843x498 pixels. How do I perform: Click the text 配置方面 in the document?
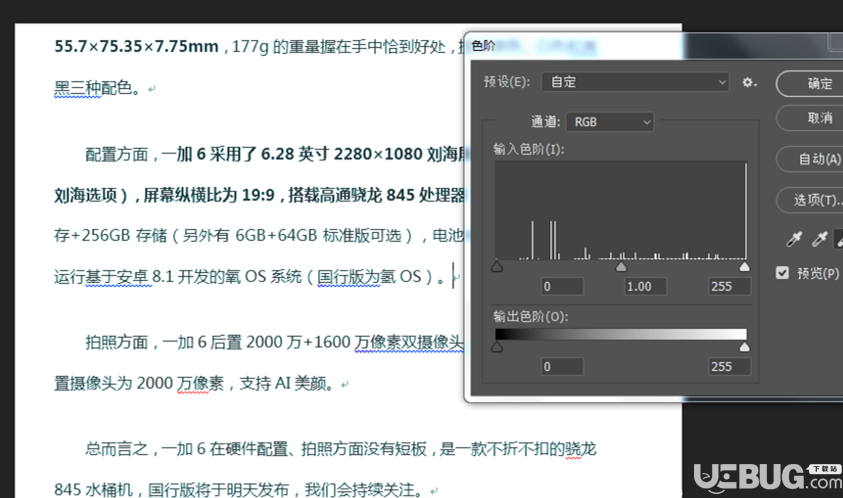(117, 155)
